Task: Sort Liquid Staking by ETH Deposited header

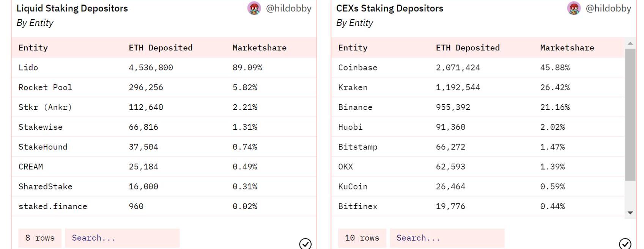Action: coord(161,48)
